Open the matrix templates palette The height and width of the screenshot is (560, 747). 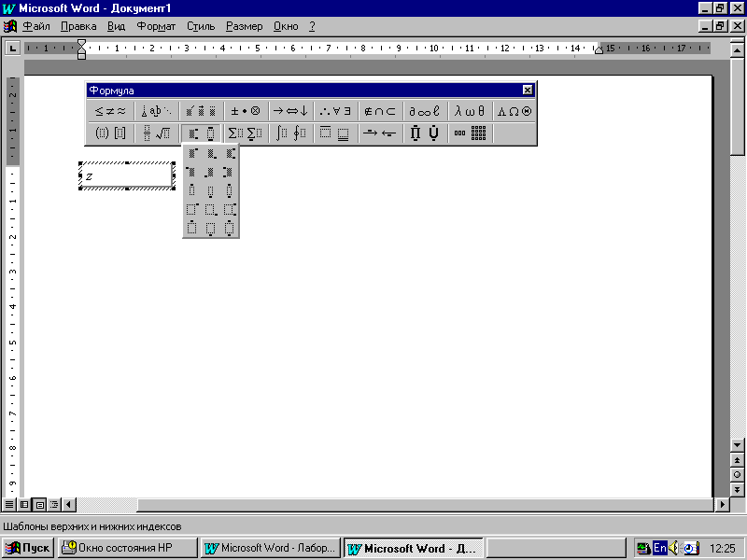click(470, 133)
